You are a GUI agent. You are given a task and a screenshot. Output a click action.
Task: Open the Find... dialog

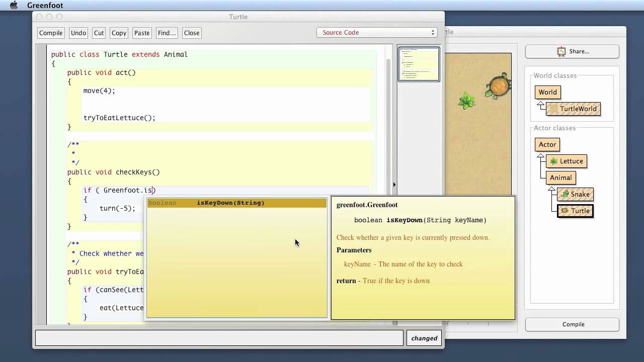pos(167,33)
